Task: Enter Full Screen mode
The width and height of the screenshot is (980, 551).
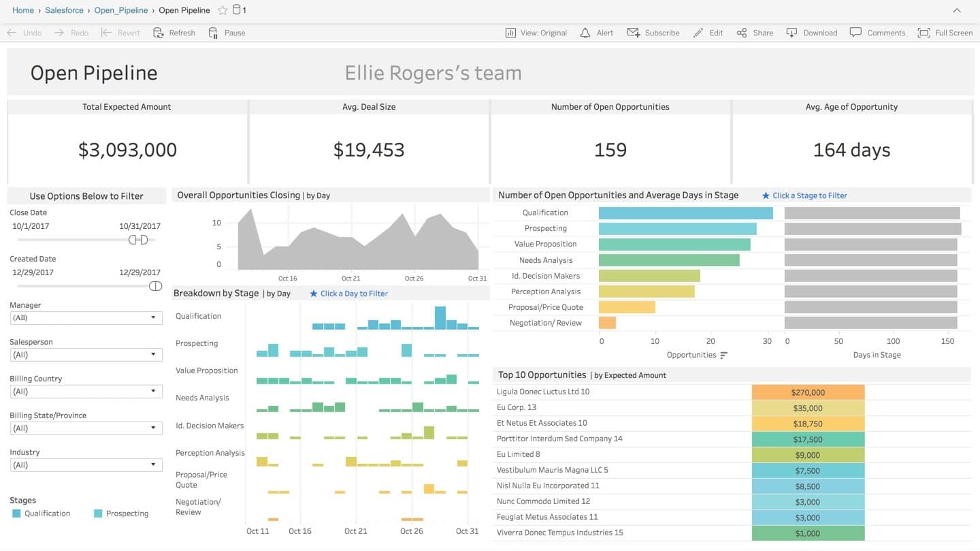Action: 924,33
